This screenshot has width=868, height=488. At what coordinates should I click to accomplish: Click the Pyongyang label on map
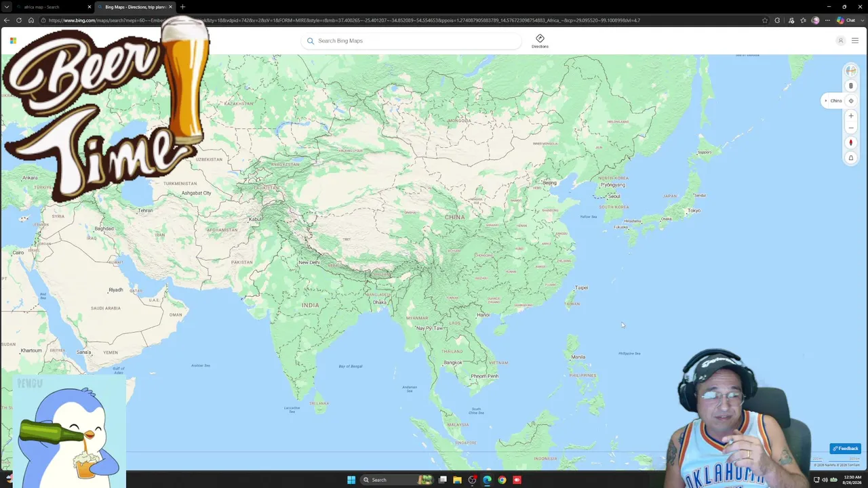tap(612, 185)
